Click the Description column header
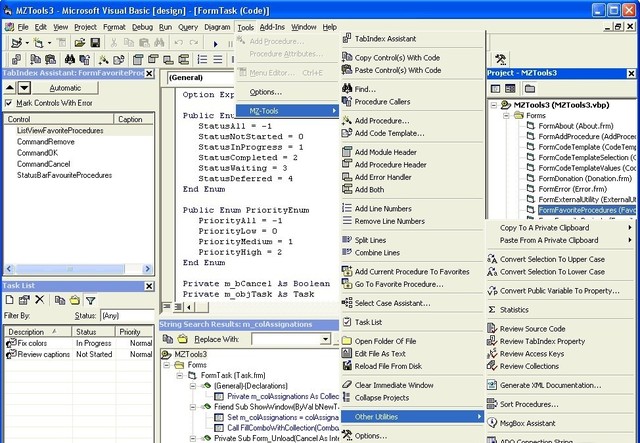The image size is (640, 443). click(38, 332)
